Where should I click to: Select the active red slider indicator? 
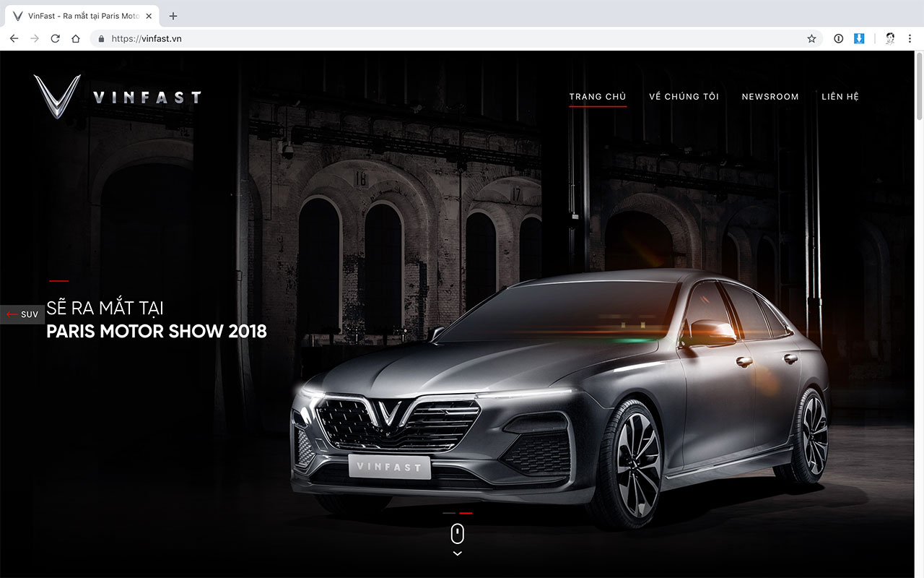466,513
